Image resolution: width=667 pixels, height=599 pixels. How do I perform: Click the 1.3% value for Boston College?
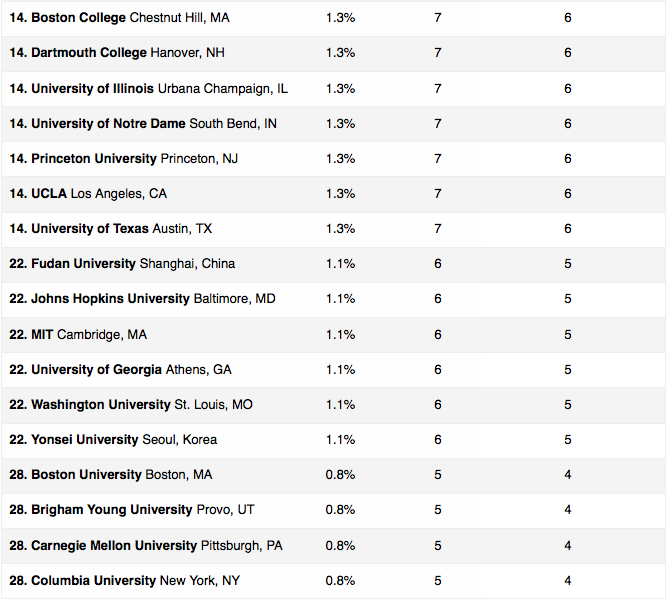(x=340, y=18)
